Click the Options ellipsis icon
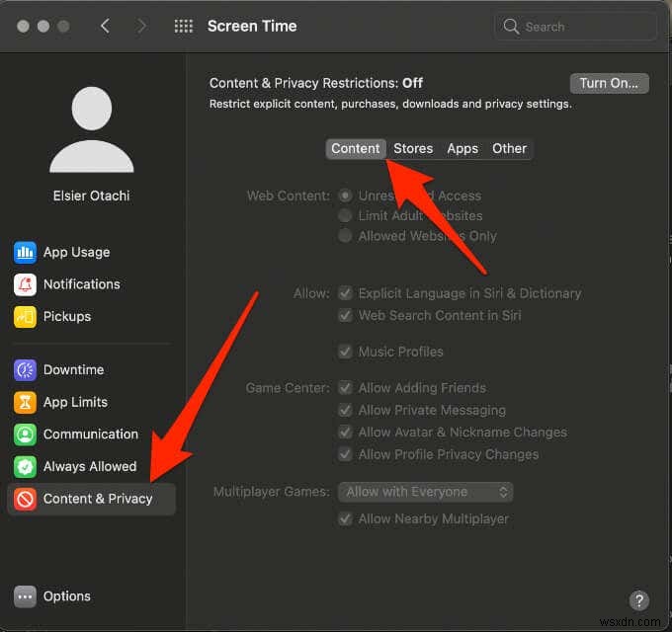Viewport: 672px width, 632px height. point(25,596)
